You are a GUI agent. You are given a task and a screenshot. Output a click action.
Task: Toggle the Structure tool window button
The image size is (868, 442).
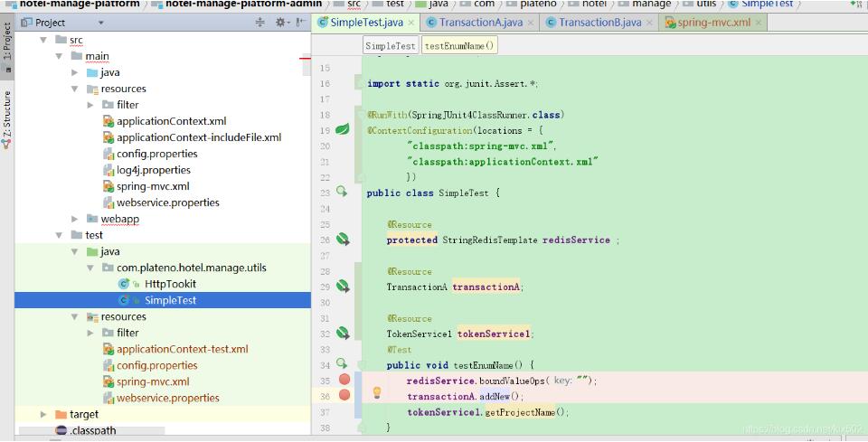(7, 118)
